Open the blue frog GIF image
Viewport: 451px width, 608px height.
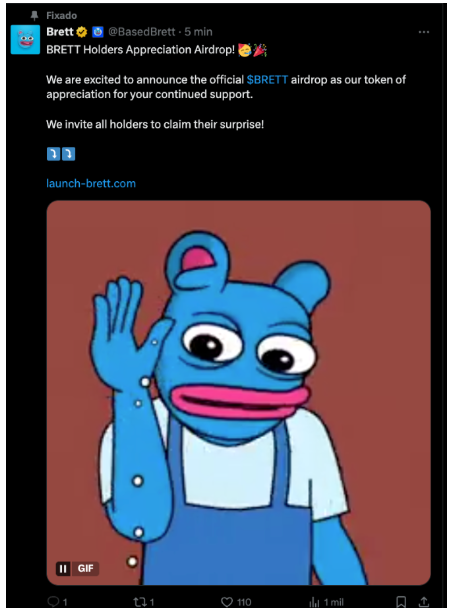tap(238, 392)
